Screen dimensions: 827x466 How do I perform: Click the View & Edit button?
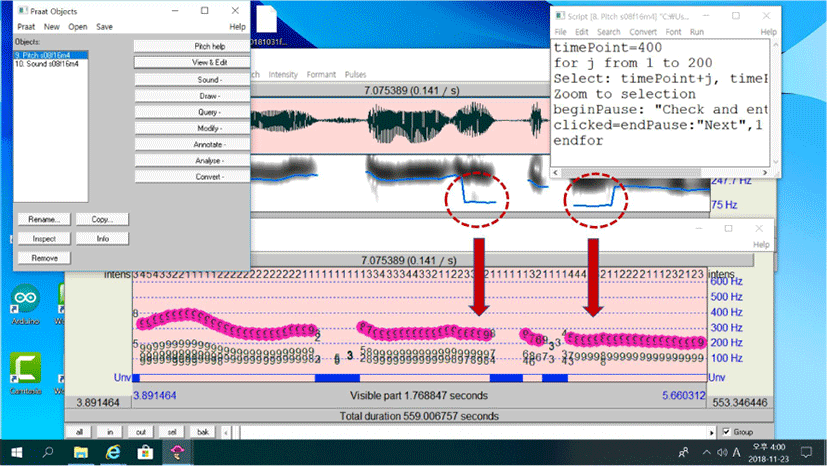[191, 63]
